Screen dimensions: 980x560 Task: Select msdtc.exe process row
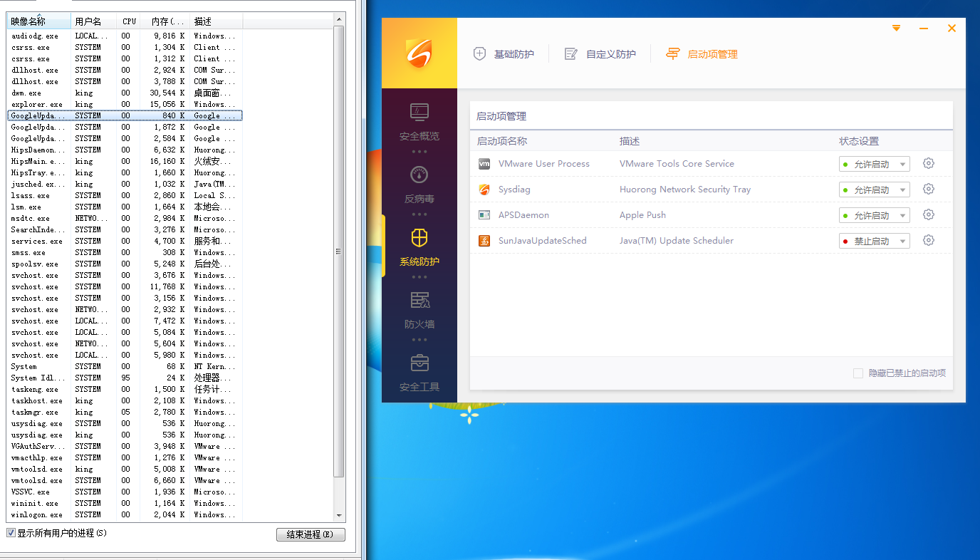[125, 218]
